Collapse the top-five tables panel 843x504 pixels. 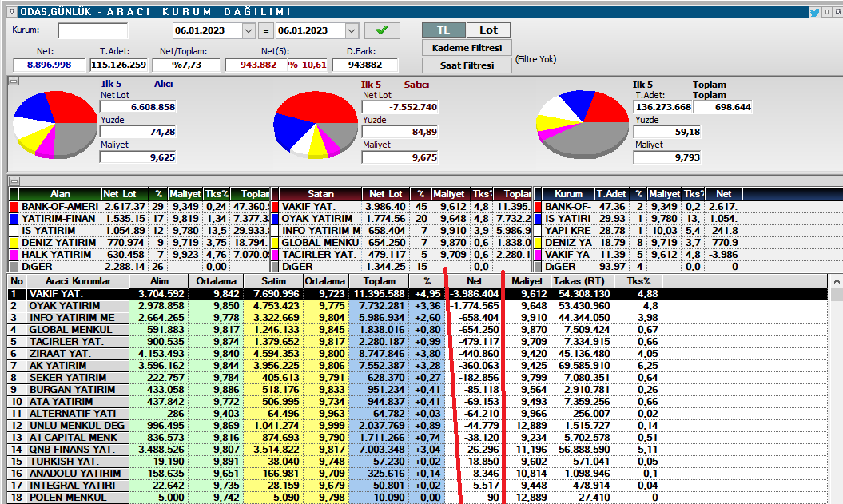[x=14, y=181]
